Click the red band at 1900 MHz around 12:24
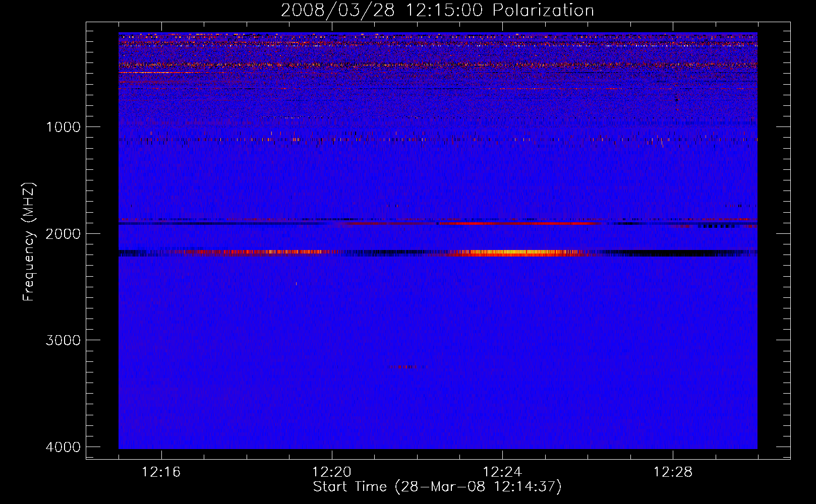816x504 pixels. tap(519, 223)
